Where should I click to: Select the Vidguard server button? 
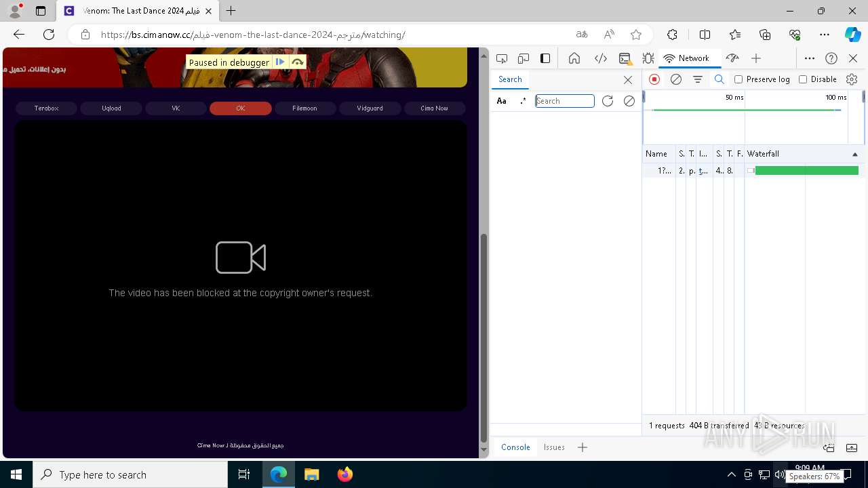click(x=370, y=108)
